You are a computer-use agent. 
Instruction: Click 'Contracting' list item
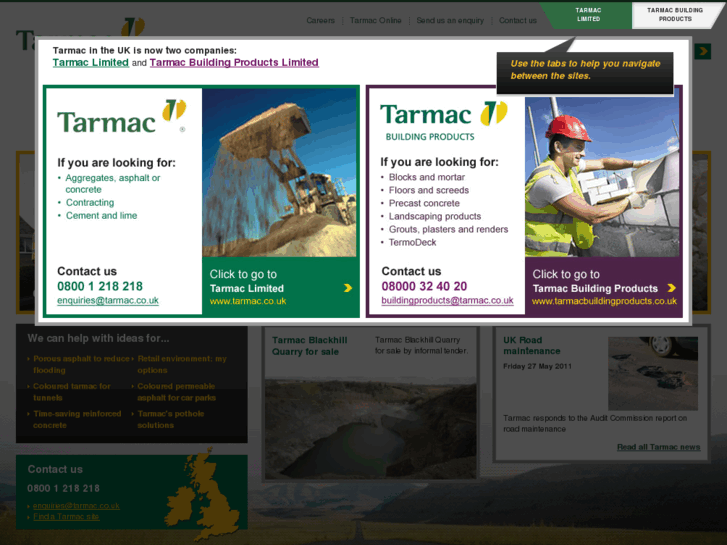90,203
